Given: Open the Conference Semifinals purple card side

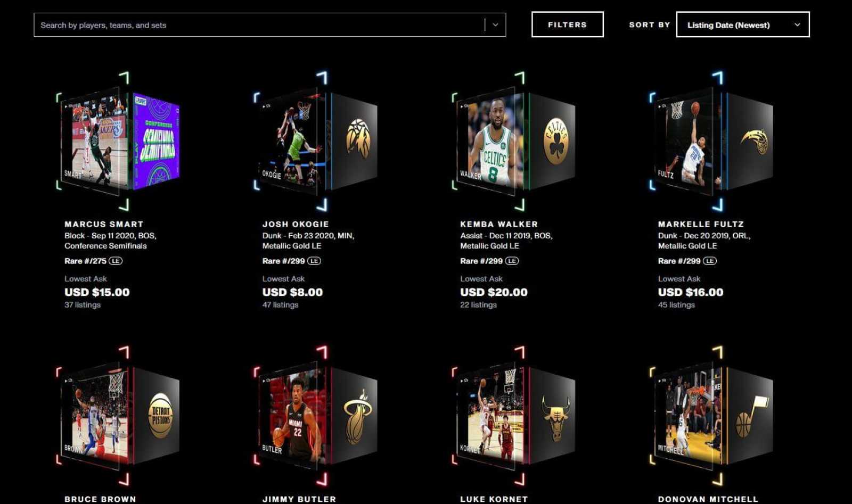Looking at the screenshot, I should (x=156, y=142).
